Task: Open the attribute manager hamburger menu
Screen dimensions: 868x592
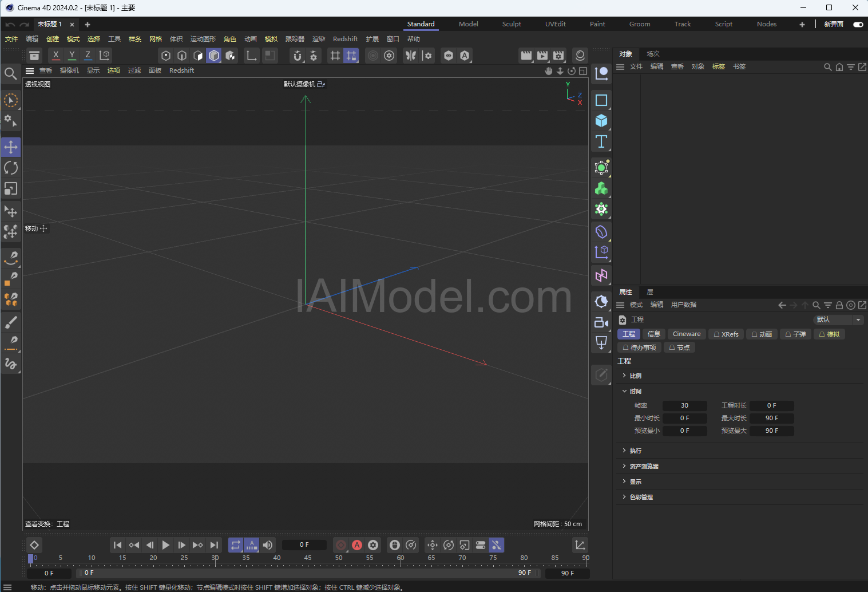Action: click(620, 305)
